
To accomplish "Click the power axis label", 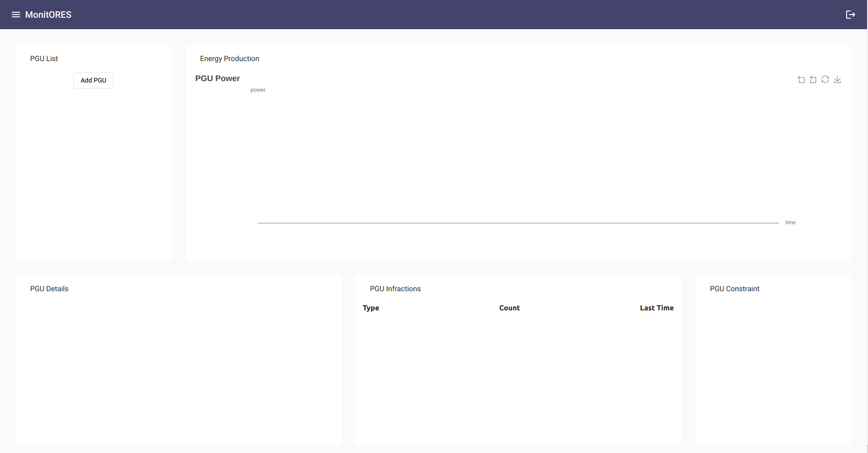I will (258, 90).
